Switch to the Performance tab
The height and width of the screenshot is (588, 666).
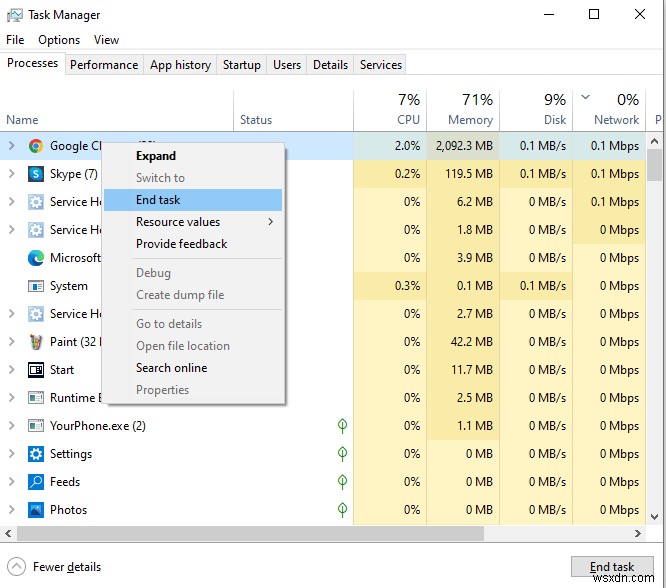click(x=104, y=65)
